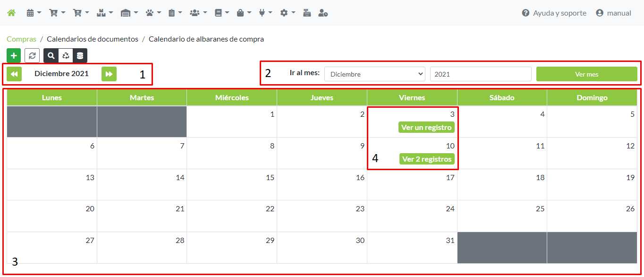This screenshot has width=644, height=277.
Task: Click the year field showing 2021
Action: pos(480,74)
